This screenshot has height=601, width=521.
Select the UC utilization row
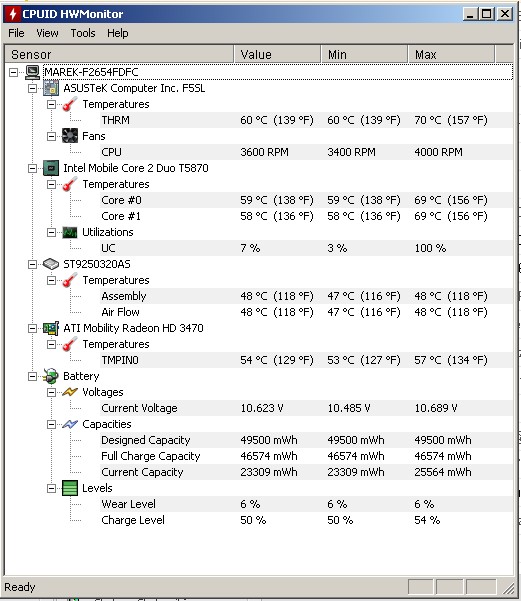[306, 248]
